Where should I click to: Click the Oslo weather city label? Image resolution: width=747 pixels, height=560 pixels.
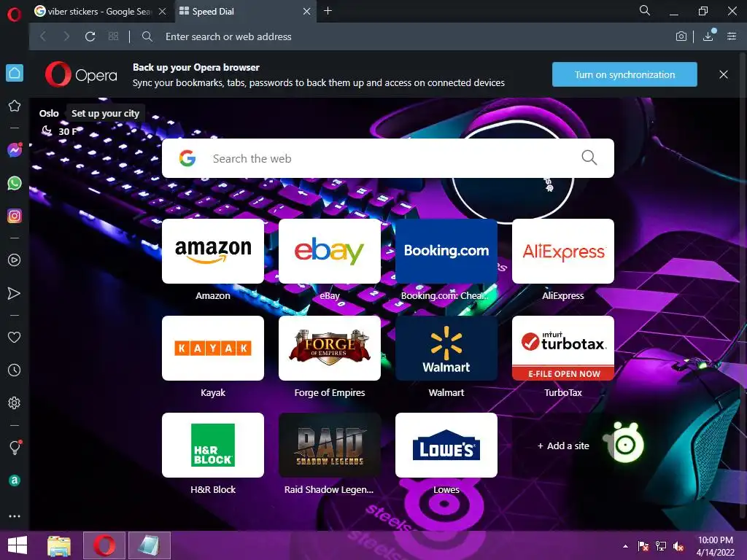49,113
